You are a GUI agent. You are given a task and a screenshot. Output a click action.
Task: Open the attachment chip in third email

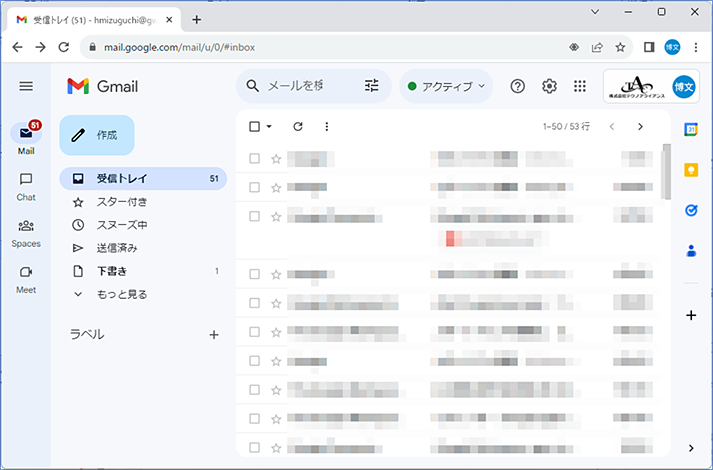point(491,239)
